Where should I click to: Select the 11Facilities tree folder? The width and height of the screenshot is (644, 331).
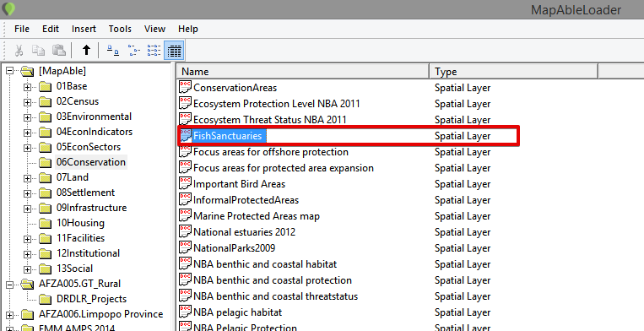80,238
